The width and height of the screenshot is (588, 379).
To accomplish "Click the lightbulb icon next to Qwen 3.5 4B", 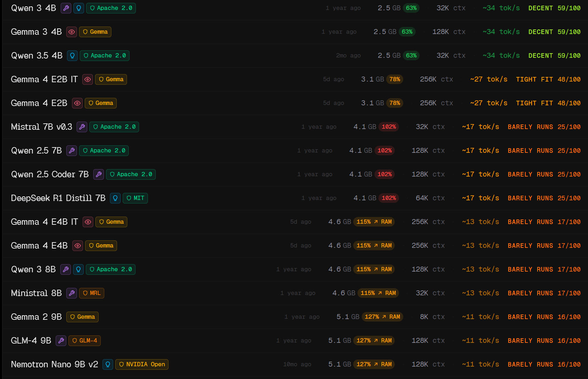I will pyautogui.click(x=72, y=56).
